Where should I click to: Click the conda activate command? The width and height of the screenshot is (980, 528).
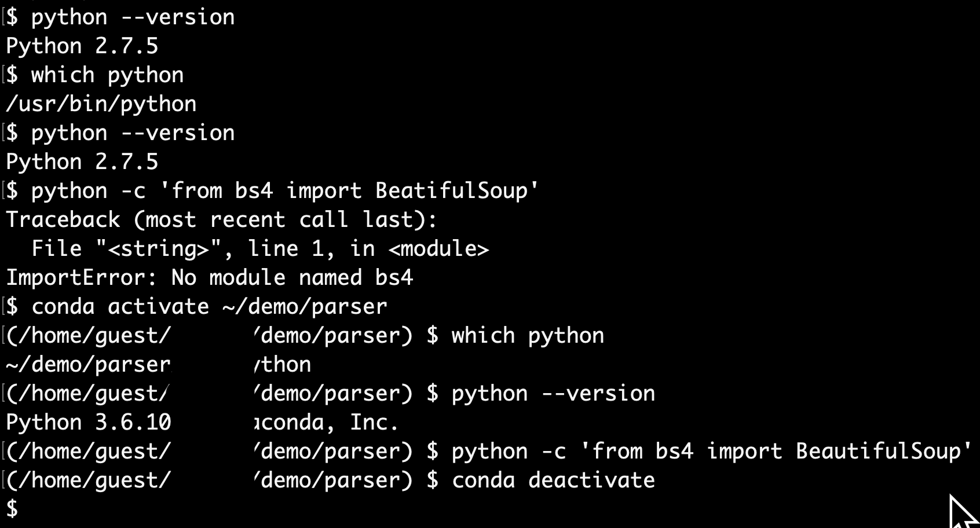point(120,307)
